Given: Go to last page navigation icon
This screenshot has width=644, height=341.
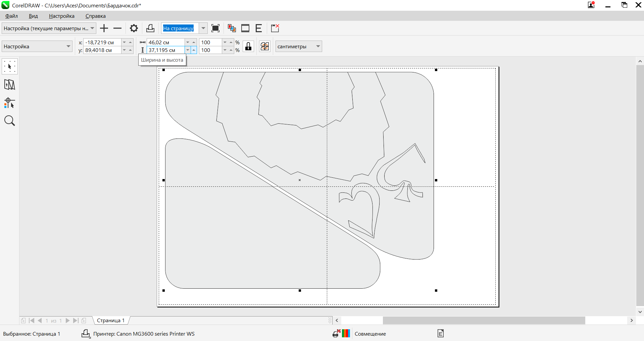Looking at the screenshot, I should [76, 321].
